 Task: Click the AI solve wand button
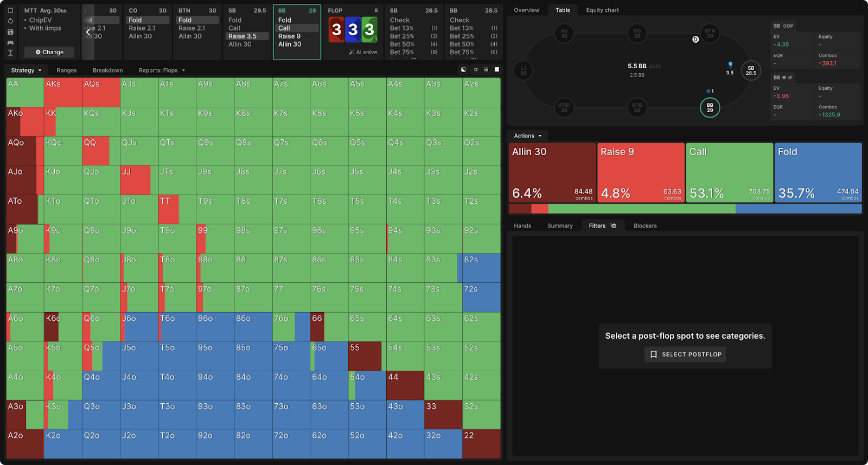[x=363, y=52]
